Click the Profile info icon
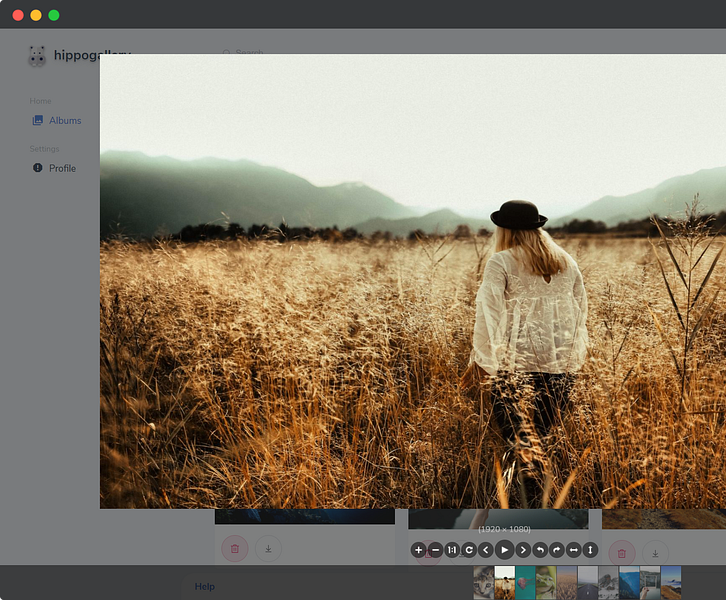The width and height of the screenshot is (726, 600). click(x=38, y=168)
